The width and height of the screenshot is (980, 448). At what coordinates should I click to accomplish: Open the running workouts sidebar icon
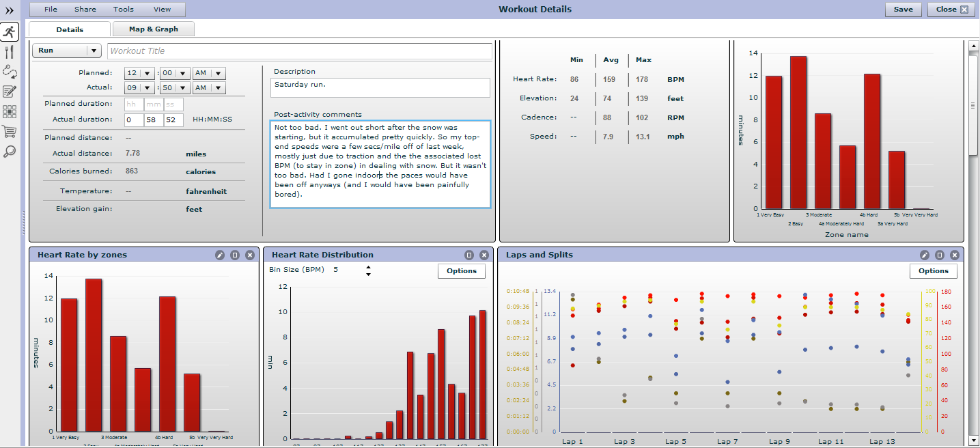pyautogui.click(x=10, y=31)
